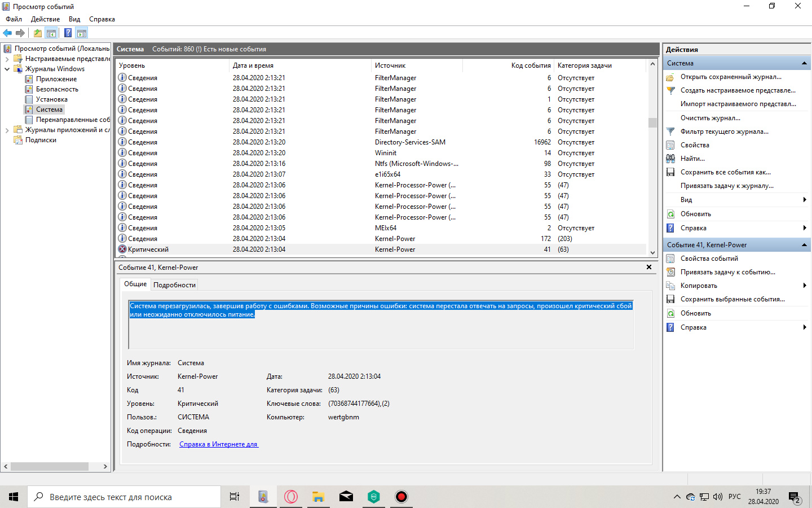Screen dimensions: 812x508
Task: Toggle the console tree toolbar icon
Action: click(51, 33)
